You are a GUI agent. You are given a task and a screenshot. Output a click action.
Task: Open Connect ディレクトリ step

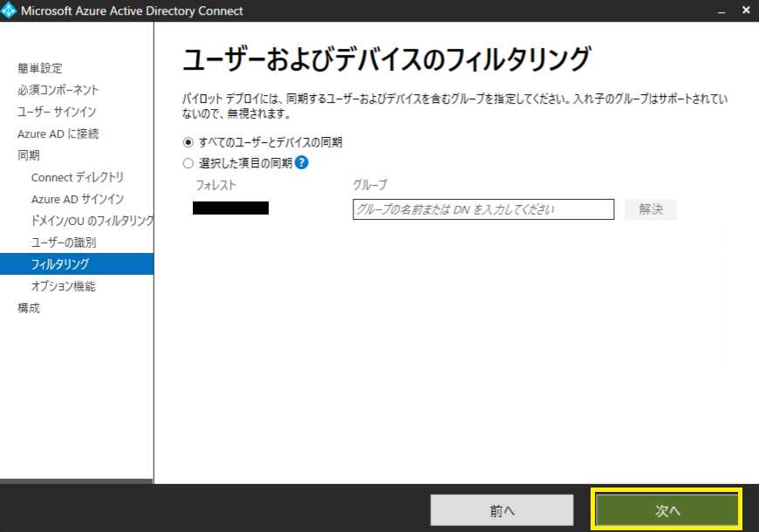pos(78,177)
